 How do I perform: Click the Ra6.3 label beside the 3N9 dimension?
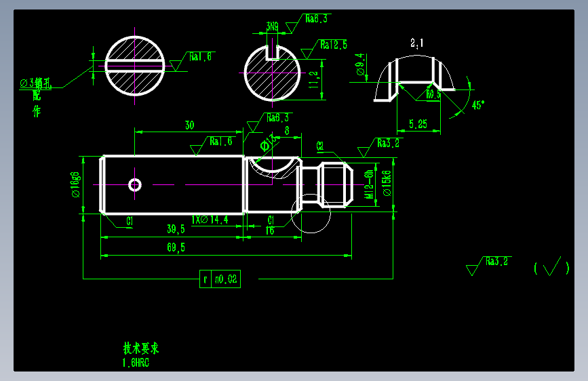coord(316,19)
